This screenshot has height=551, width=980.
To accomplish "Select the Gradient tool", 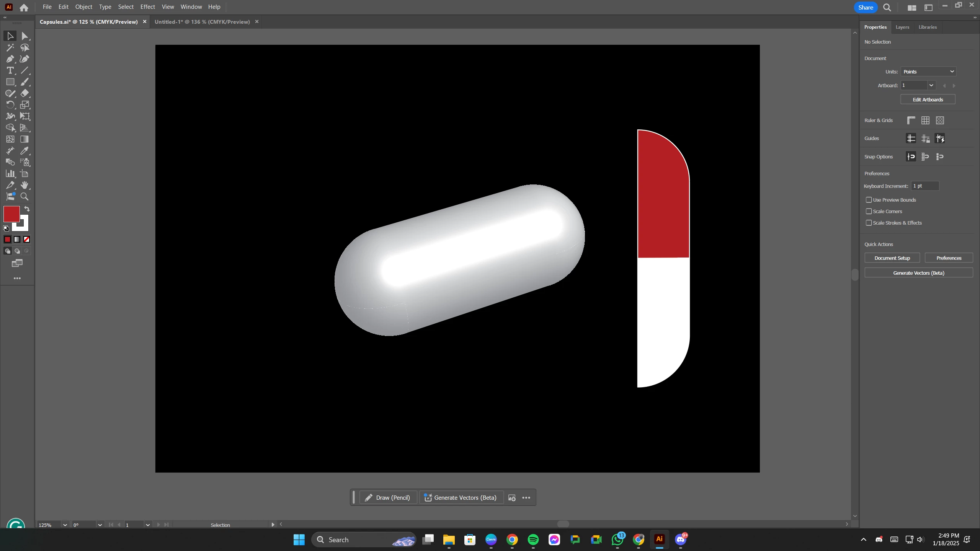I will coord(24,139).
